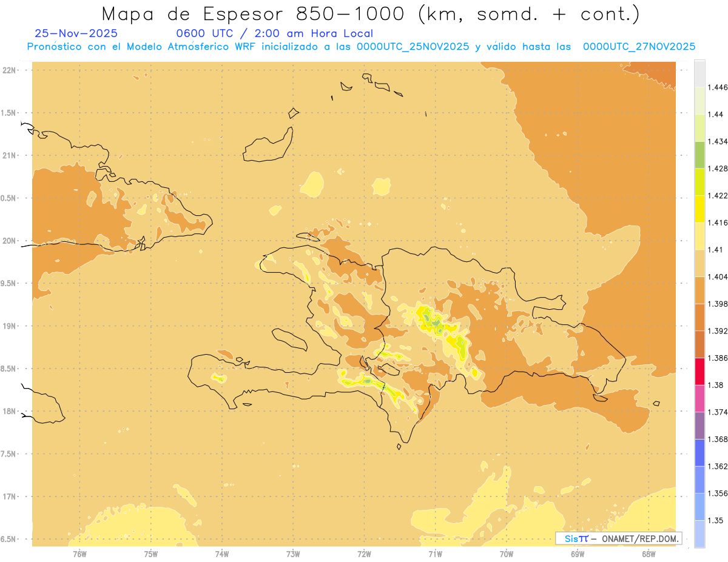Select the date label '25-Nov-2025'
The width and height of the screenshot is (728, 562).
76,33
